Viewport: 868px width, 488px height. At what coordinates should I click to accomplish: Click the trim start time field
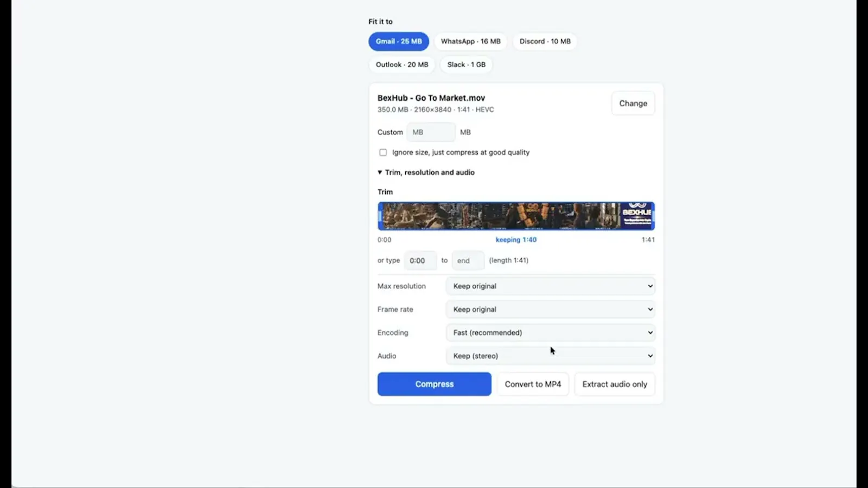420,261
